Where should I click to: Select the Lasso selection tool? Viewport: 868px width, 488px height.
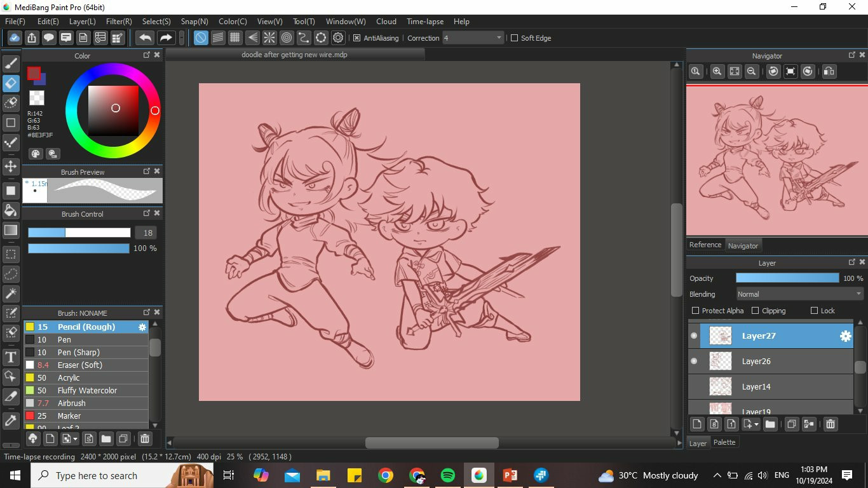pos(11,274)
